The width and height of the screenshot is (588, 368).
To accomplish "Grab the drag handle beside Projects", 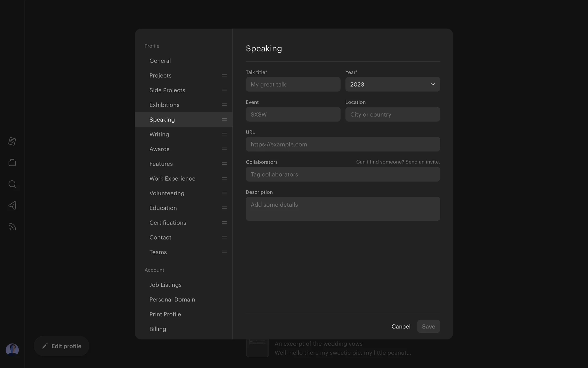I will 224,75.
